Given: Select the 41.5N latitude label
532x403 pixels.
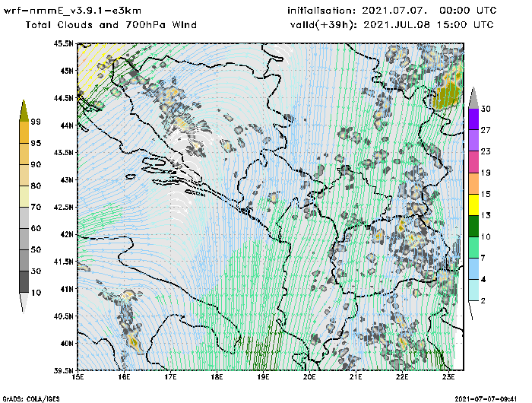Looking at the screenshot, I should [x=63, y=262].
